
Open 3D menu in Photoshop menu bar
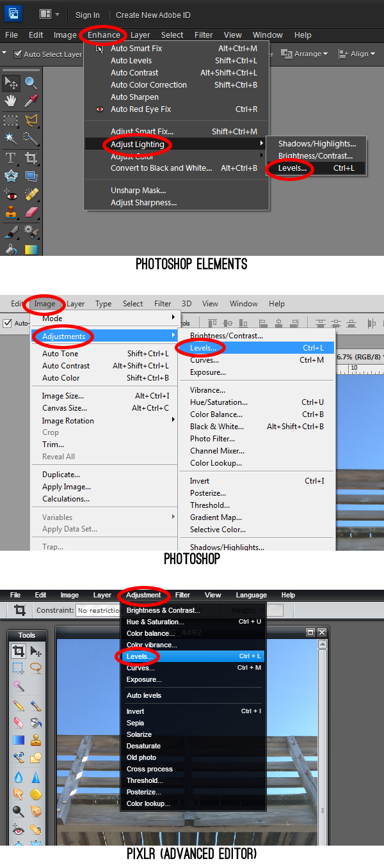tap(186, 304)
